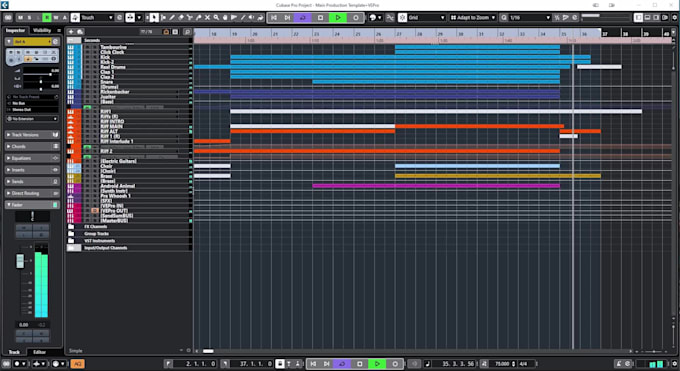The image size is (680, 371).
Task: Select the Zoom magnifier tool
Action: tap(216, 17)
